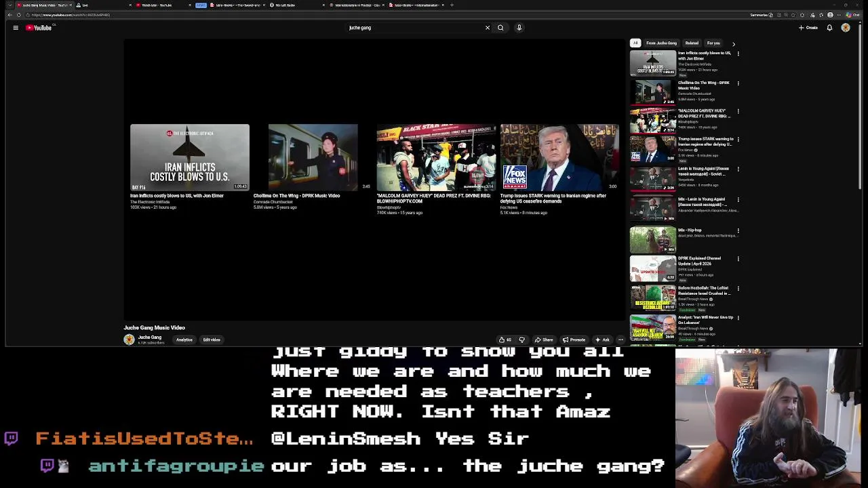This screenshot has width=868, height=488.
Task: Open end-screen 'Malcolm Garvey Huey' video
Action: point(436,157)
